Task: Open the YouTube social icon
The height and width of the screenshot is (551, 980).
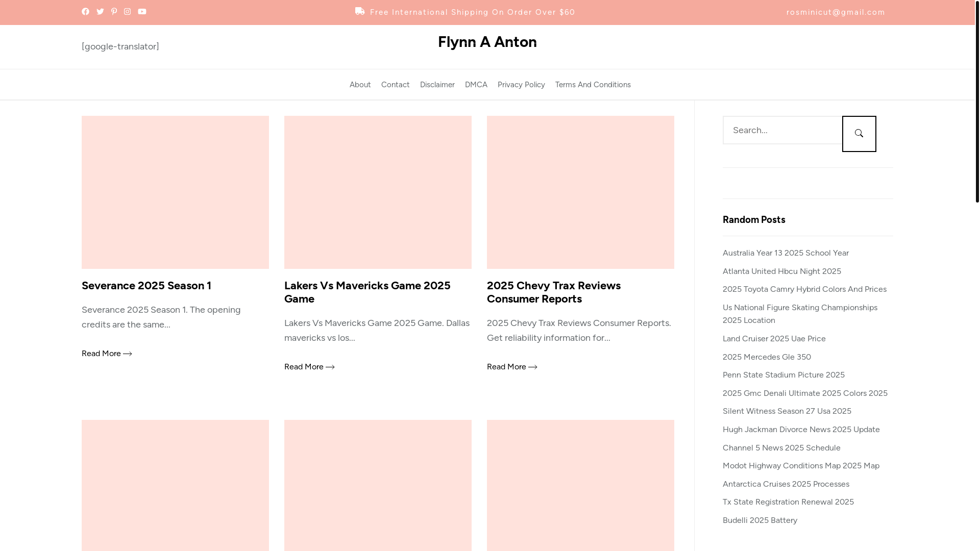Action: tap(142, 12)
